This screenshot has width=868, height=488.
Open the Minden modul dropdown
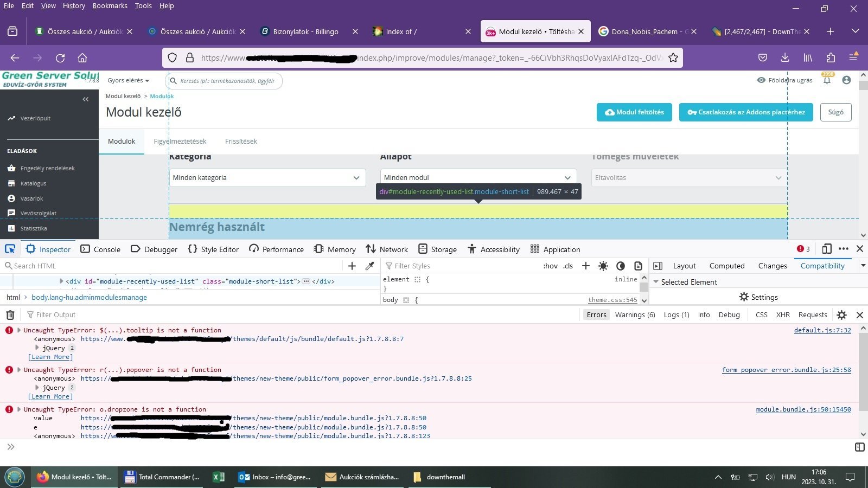(x=478, y=177)
